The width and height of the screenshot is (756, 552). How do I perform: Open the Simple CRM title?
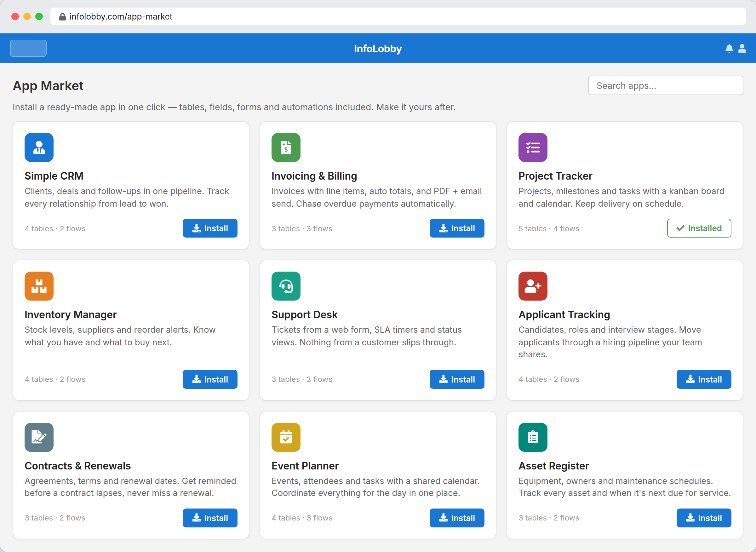[x=54, y=176]
